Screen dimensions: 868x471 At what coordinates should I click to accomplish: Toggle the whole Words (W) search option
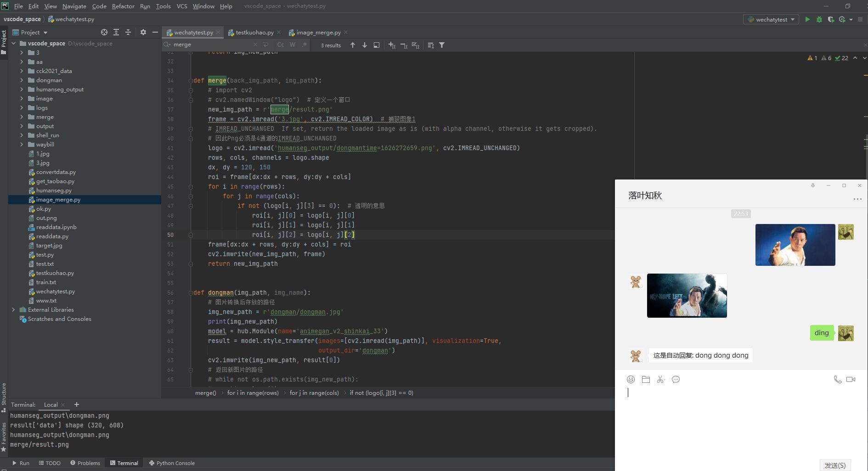pos(293,45)
